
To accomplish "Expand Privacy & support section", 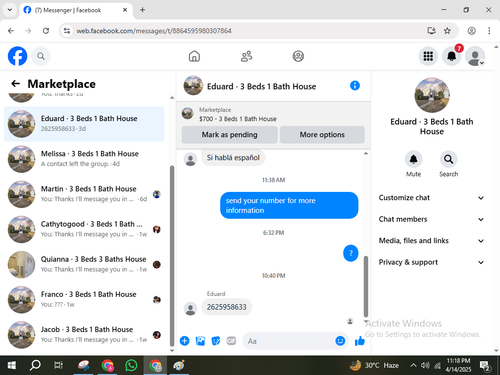I will tap(431, 262).
